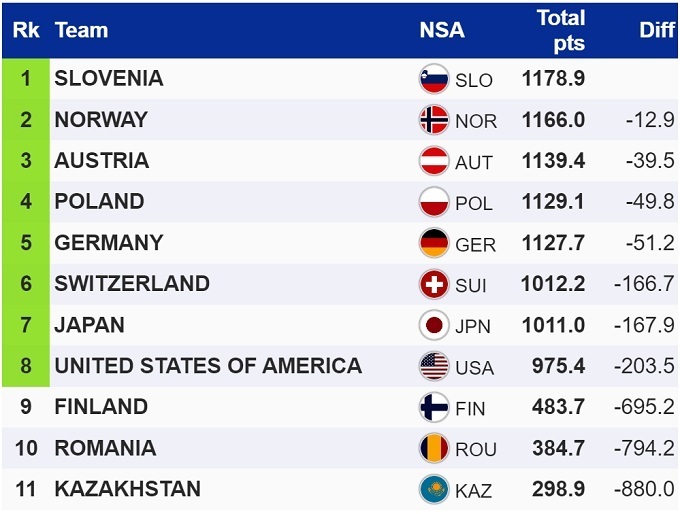Click the NSA column header

[x=442, y=30]
